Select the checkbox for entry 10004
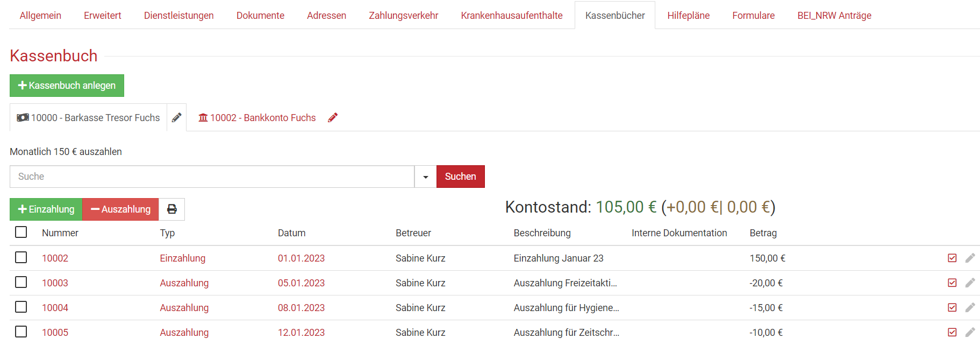 point(21,307)
